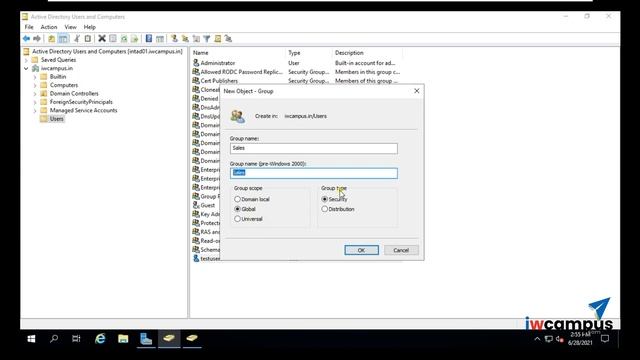Sort by the Type column header
640x360 pixels.
pos(309,53)
